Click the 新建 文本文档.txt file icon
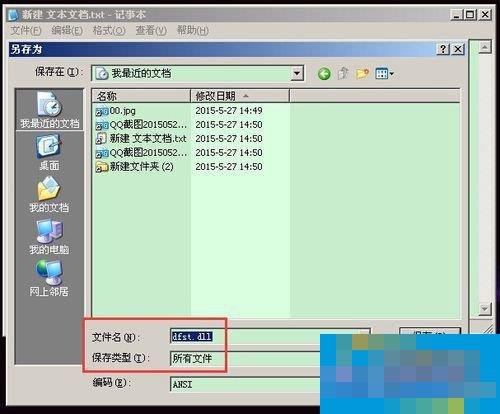The image size is (500, 414). point(101,139)
